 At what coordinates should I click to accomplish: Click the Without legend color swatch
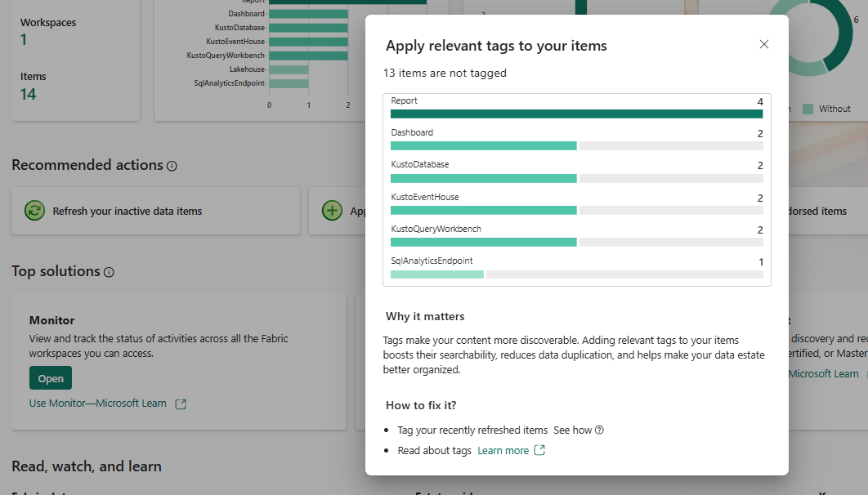808,109
